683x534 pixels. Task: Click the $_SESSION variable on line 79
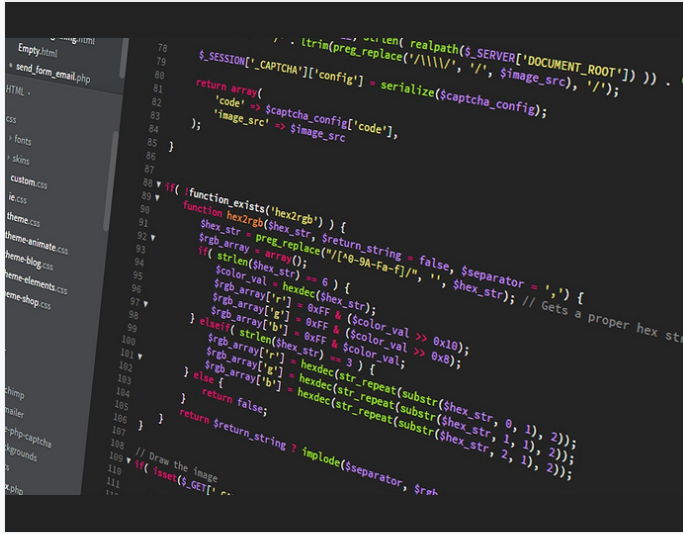tap(221, 58)
